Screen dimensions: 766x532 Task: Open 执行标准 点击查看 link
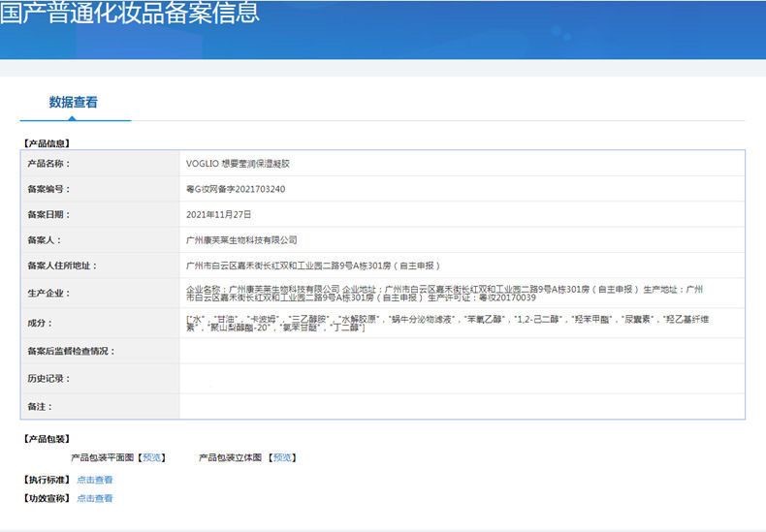pyautogui.click(x=95, y=480)
